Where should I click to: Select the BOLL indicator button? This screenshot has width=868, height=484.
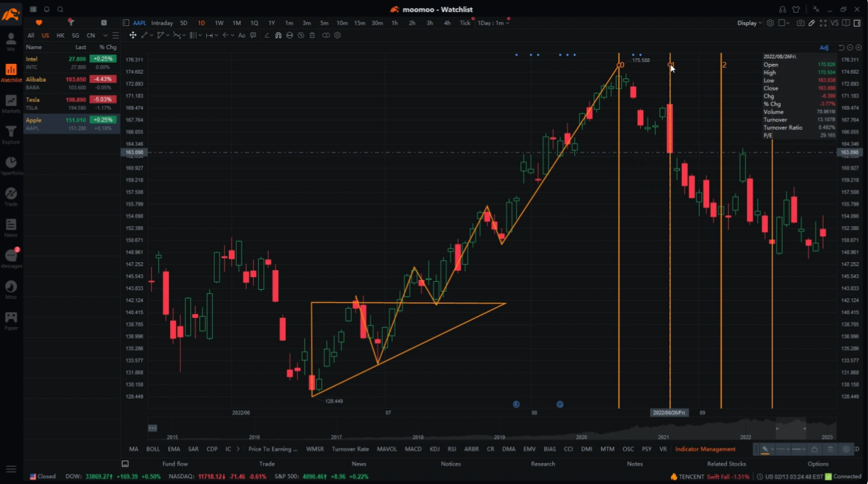point(153,449)
